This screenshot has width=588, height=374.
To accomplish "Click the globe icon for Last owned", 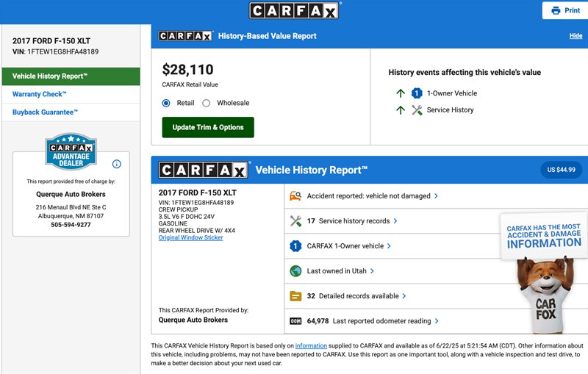I will tap(295, 271).
